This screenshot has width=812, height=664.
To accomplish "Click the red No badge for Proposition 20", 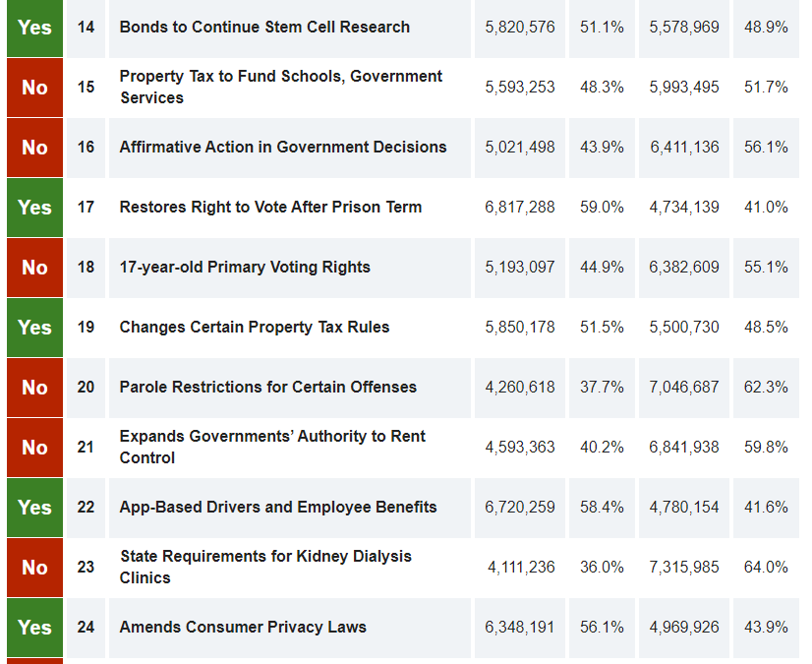I will tap(34, 388).
